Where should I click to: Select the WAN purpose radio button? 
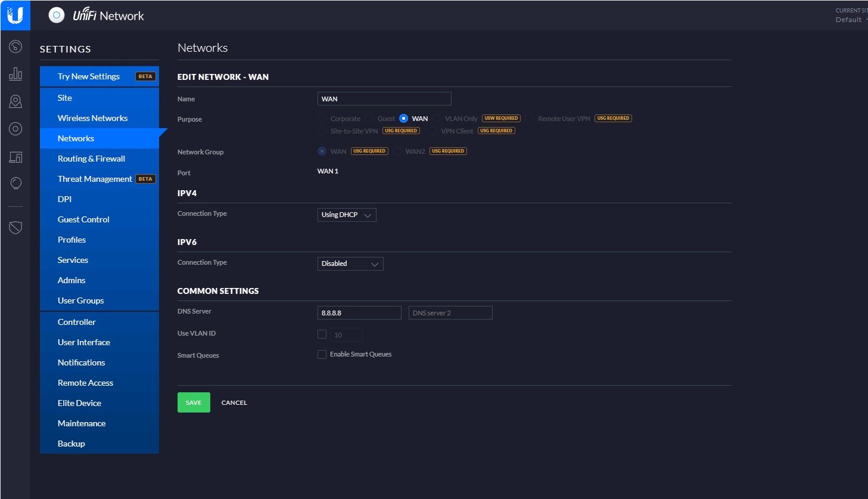(x=404, y=119)
